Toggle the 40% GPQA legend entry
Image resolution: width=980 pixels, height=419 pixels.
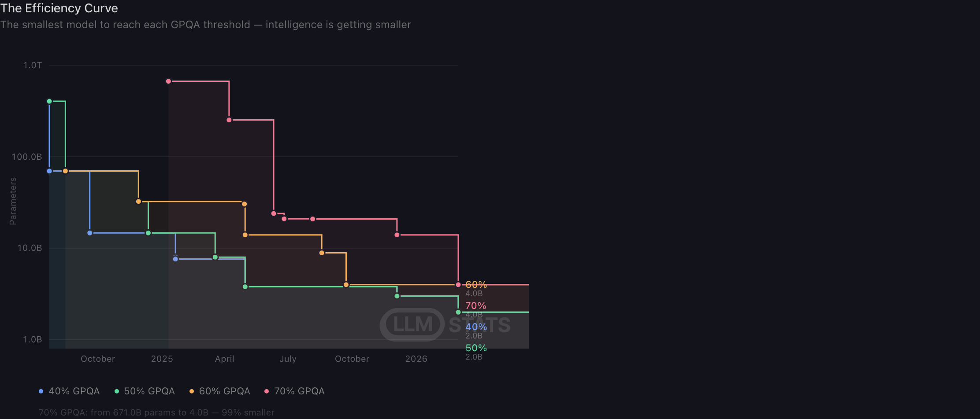70,391
